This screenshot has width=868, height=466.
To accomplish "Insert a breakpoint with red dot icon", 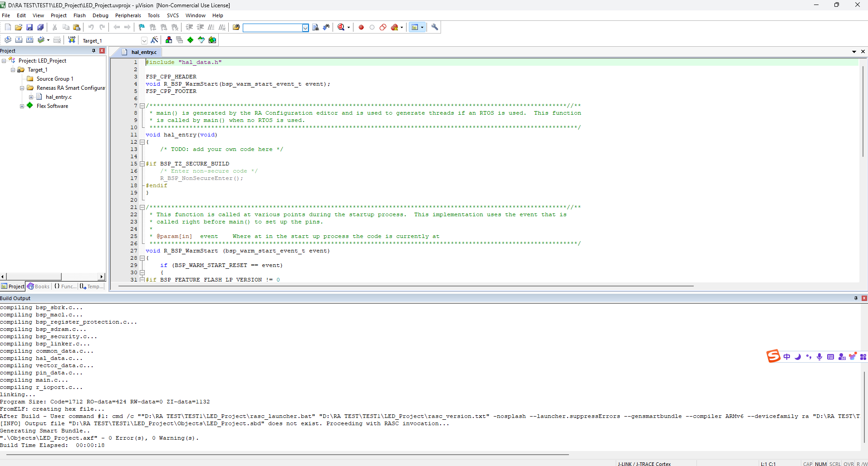I will pos(361,27).
